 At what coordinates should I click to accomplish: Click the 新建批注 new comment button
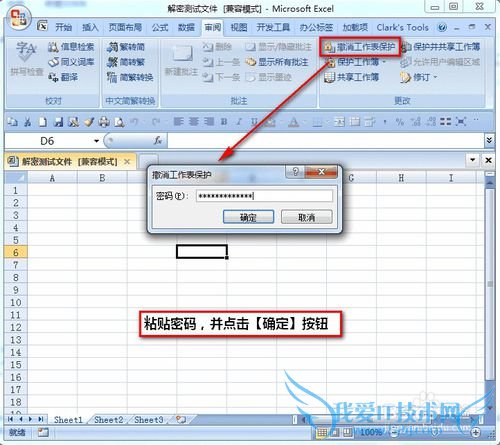click(181, 60)
